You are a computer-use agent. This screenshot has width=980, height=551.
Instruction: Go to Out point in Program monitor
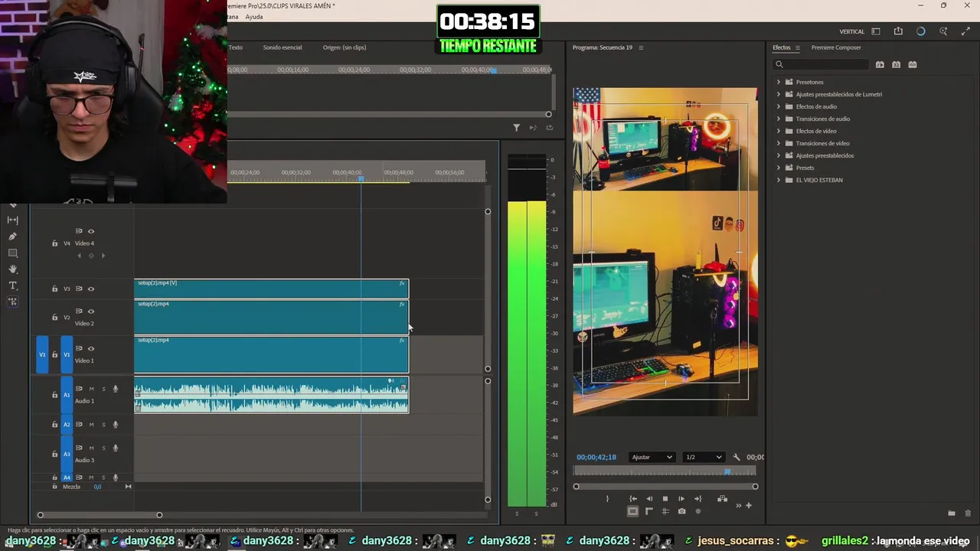[x=697, y=499]
